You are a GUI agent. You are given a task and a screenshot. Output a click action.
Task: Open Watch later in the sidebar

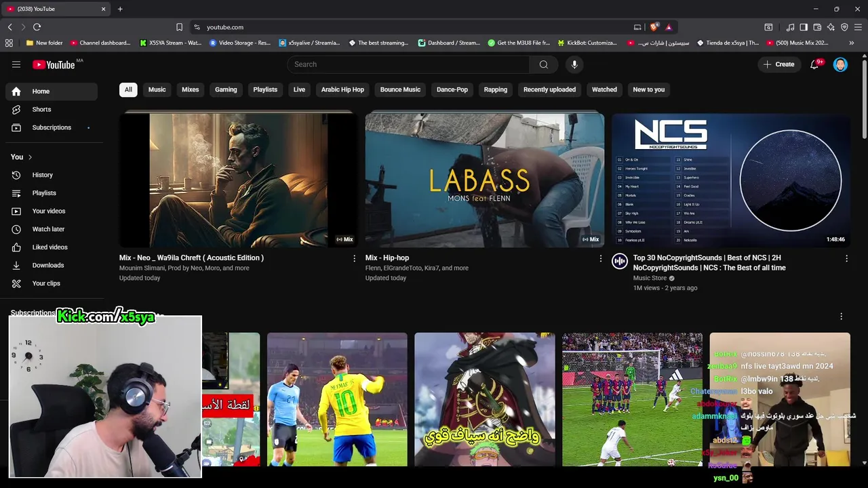tap(52, 229)
